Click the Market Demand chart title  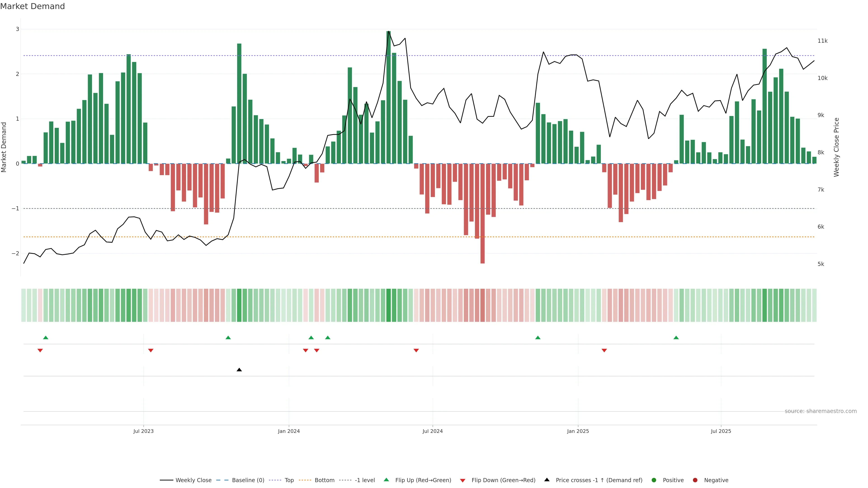point(32,6)
